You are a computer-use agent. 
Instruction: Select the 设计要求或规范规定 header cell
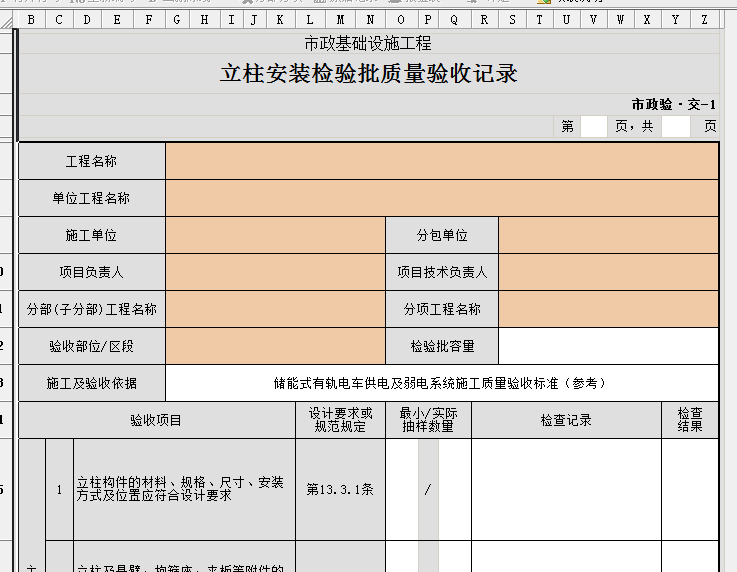(340, 420)
